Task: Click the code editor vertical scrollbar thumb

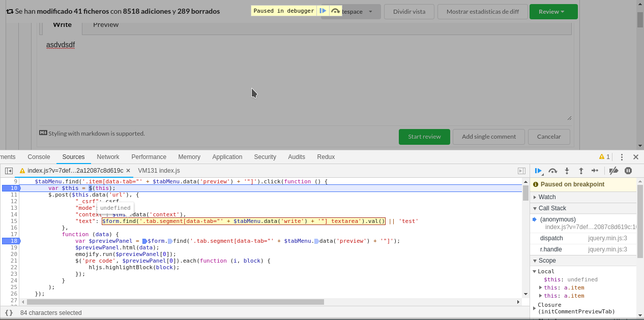Action: (x=525, y=193)
